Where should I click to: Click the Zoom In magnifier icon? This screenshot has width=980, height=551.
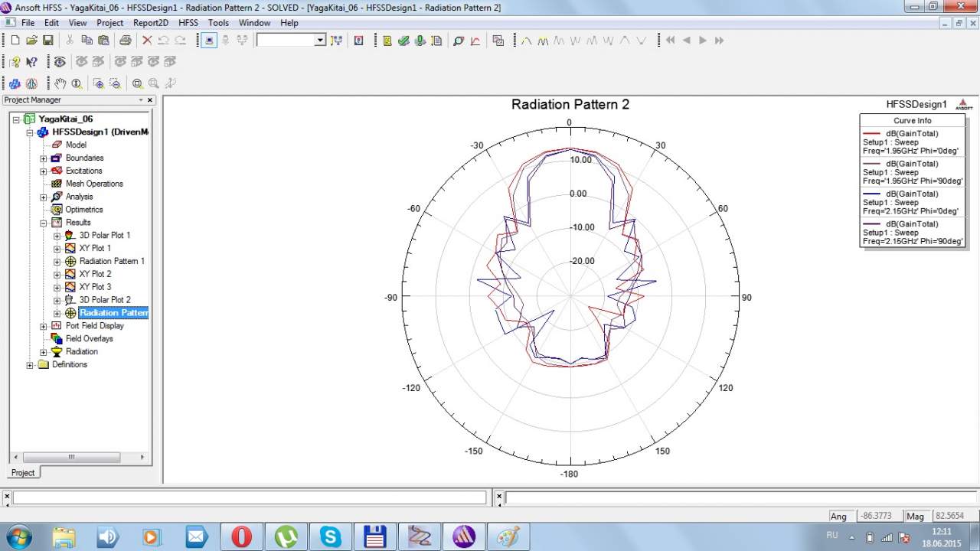click(98, 83)
